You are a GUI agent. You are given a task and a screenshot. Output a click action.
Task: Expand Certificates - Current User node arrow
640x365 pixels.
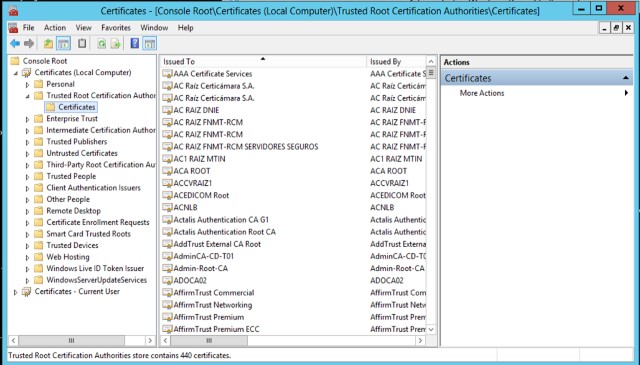tap(16, 292)
